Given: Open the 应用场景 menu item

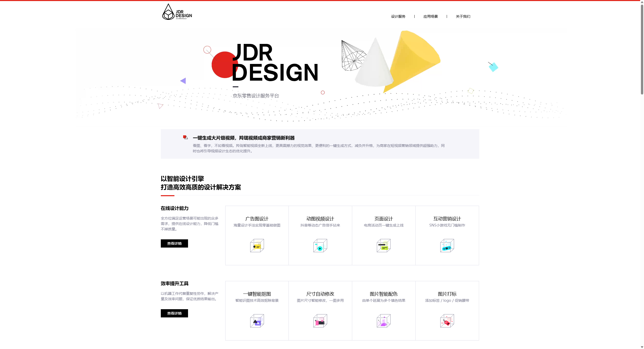Looking at the screenshot, I should (x=431, y=16).
